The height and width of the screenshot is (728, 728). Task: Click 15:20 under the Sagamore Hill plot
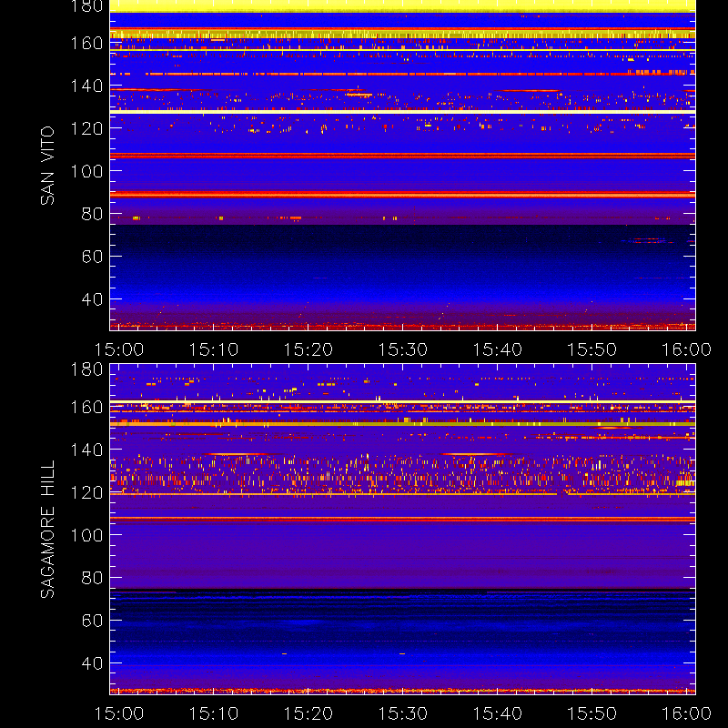pyautogui.click(x=308, y=713)
